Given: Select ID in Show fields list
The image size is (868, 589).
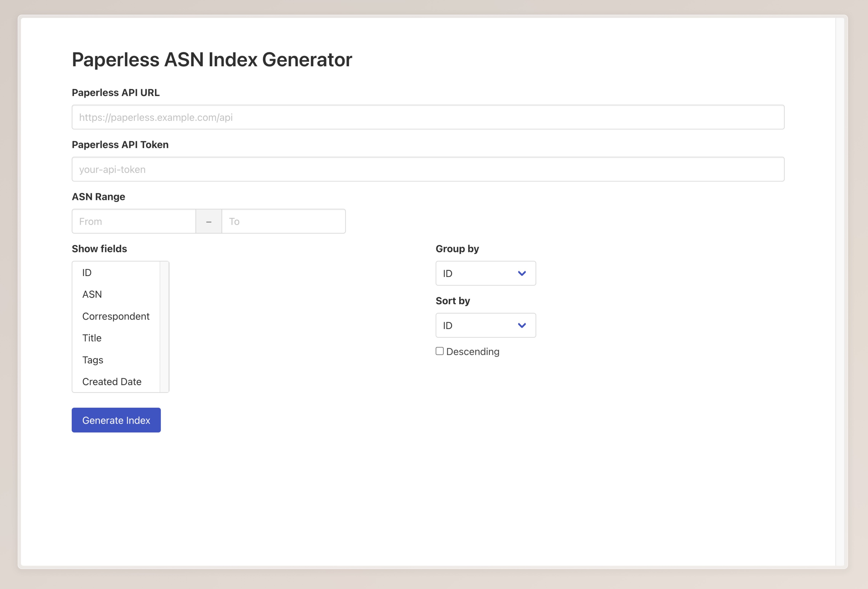Looking at the screenshot, I should [87, 272].
